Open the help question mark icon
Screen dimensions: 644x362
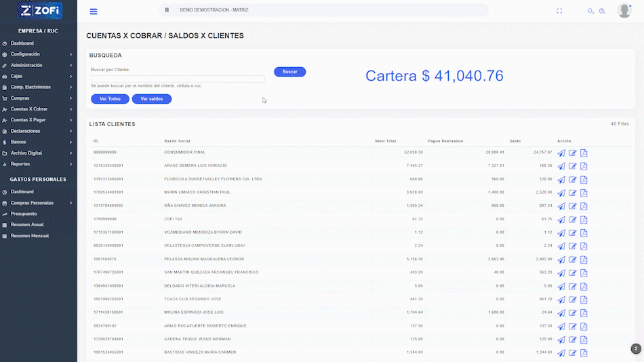[602, 11]
